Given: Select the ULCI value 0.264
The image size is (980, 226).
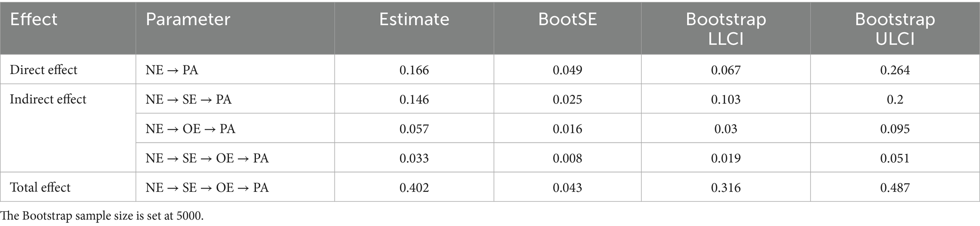Looking at the screenshot, I should pyautogui.click(x=895, y=70).
